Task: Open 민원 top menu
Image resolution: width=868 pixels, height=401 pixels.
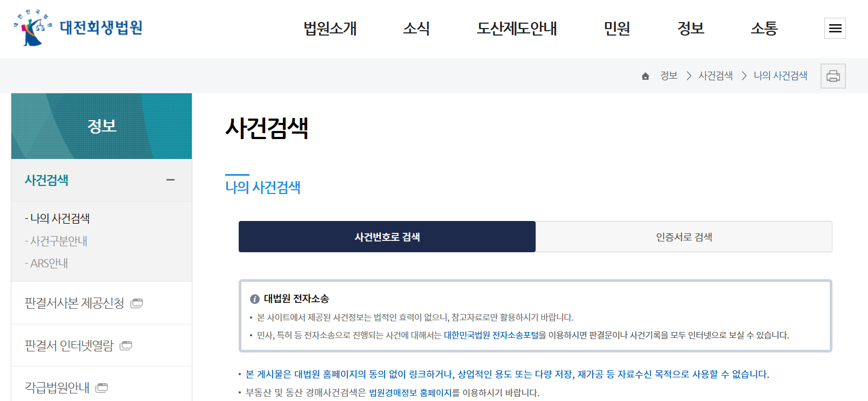Action: point(617,28)
